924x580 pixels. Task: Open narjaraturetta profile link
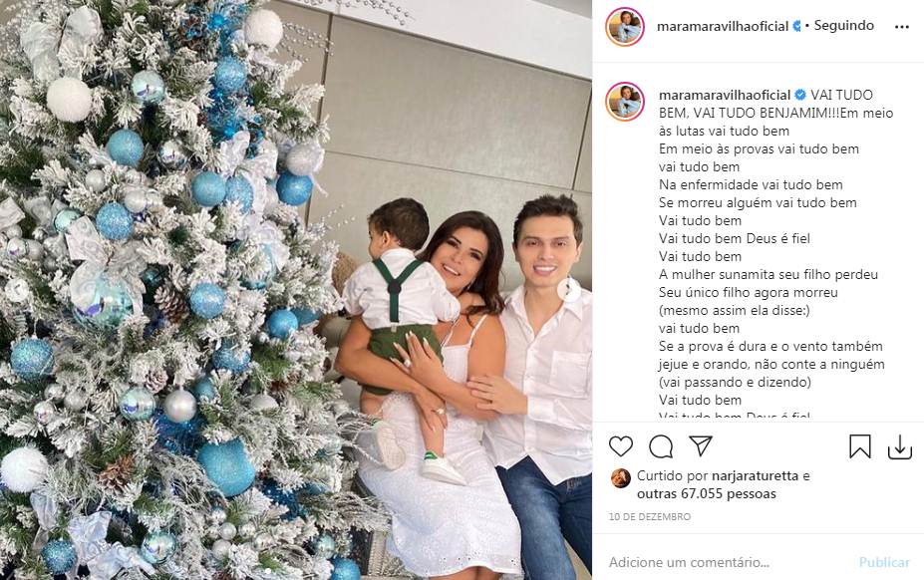[x=755, y=475]
